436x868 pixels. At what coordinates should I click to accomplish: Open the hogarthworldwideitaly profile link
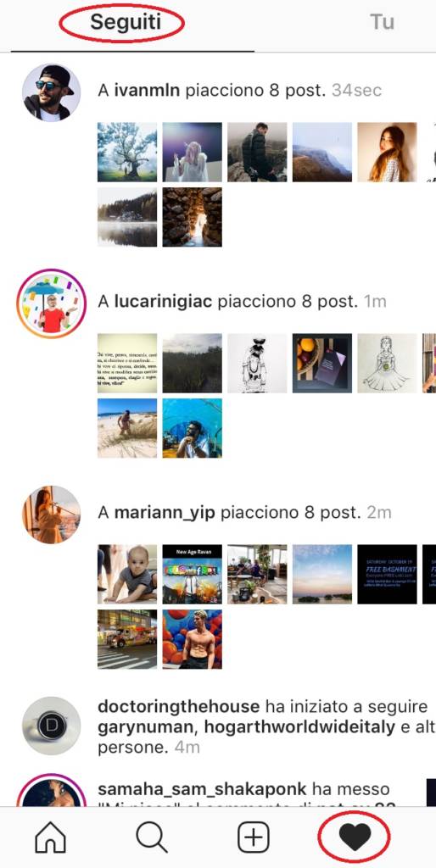click(299, 726)
